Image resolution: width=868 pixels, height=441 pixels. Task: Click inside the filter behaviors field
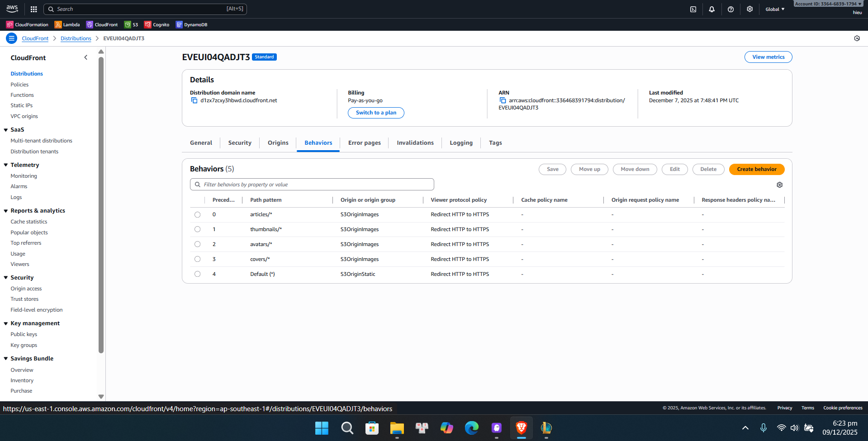pyautogui.click(x=311, y=184)
